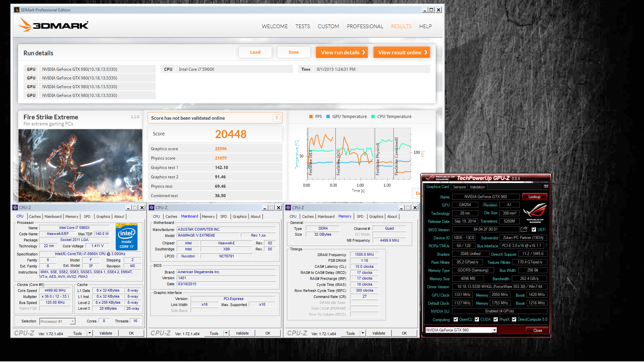The height and width of the screenshot is (362, 644).
Task: Click the green CPU Temperature legend swatch
Action: click(373, 117)
